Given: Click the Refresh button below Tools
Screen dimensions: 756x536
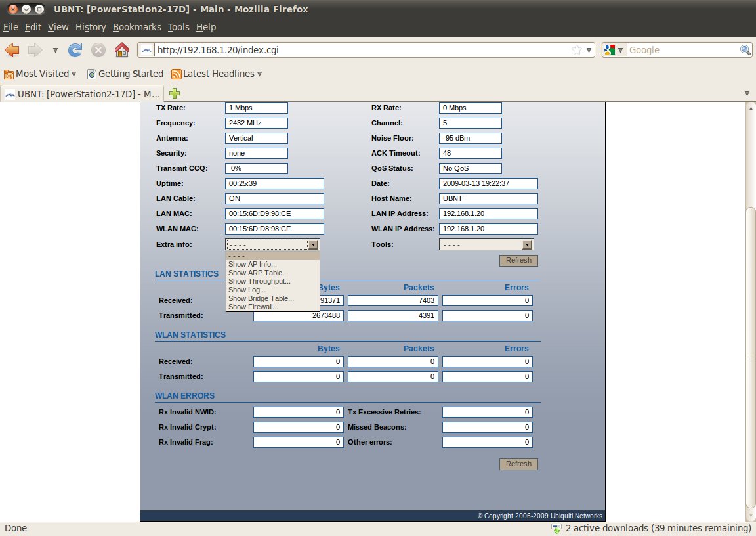Looking at the screenshot, I should (x=518, y=260).
